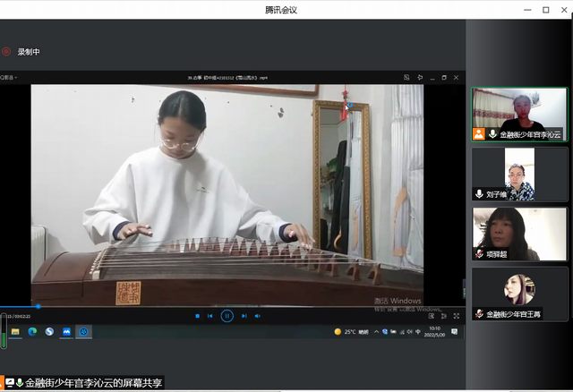Click the volume icon in system tray
Viewport: 573px width, 392px height.
click(x=410, y=332)
